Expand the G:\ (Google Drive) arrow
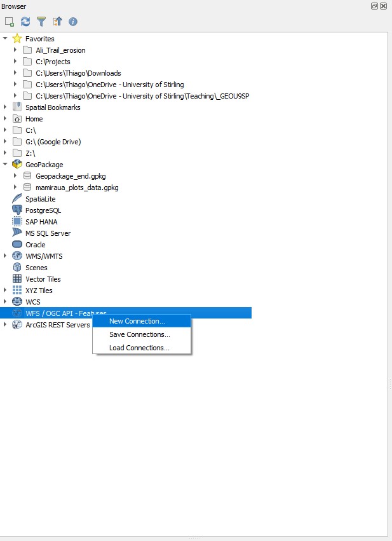 coord(5,141)
